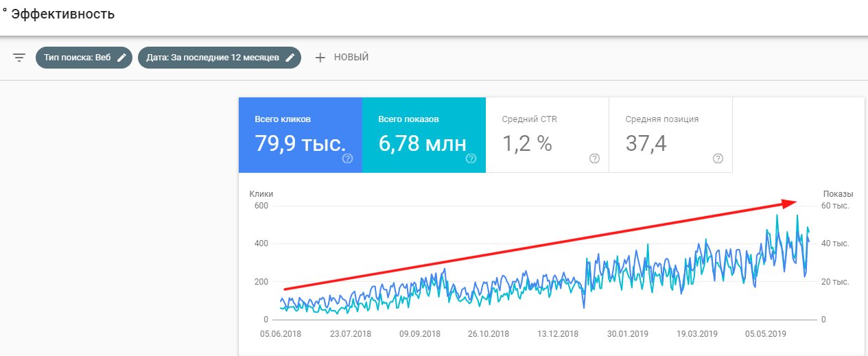Click the 79,9 тыс. clicks value
The height and width of the screenshot is (356, 868).
(300, 143)
